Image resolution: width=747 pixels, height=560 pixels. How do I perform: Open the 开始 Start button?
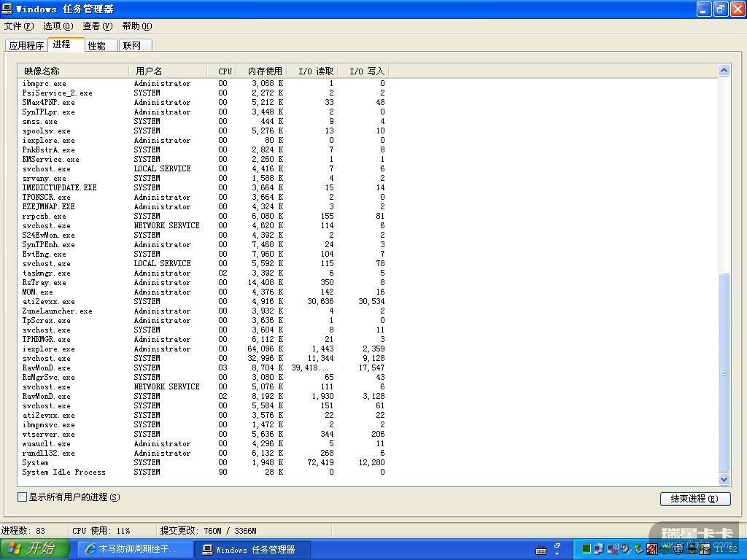click(35, 549)
